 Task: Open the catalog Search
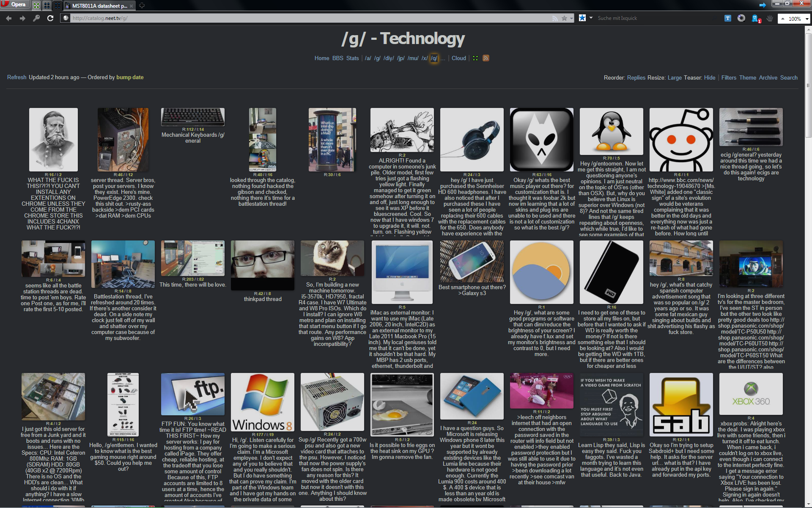tap(789, 78)
